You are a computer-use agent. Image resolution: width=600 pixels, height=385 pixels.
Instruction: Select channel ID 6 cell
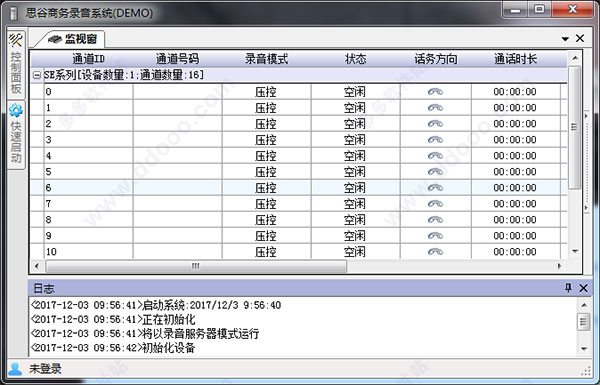click(x=88, y=188)
